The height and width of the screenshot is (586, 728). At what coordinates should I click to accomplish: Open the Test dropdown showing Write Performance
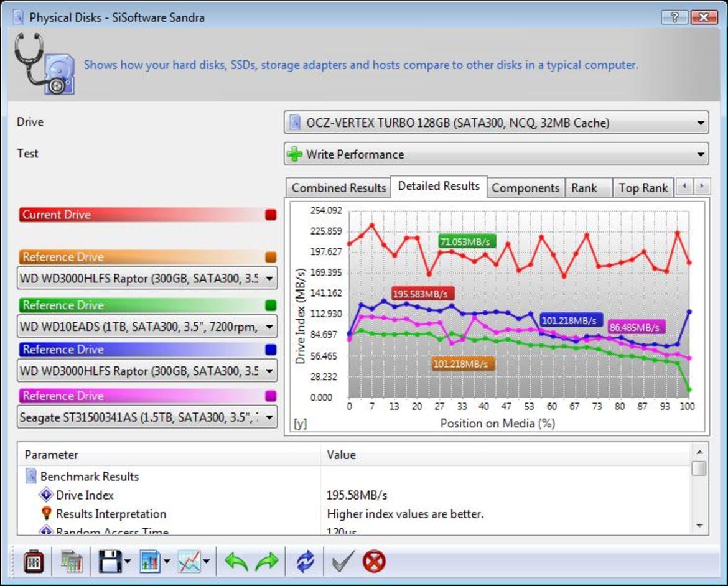point(496,154)
